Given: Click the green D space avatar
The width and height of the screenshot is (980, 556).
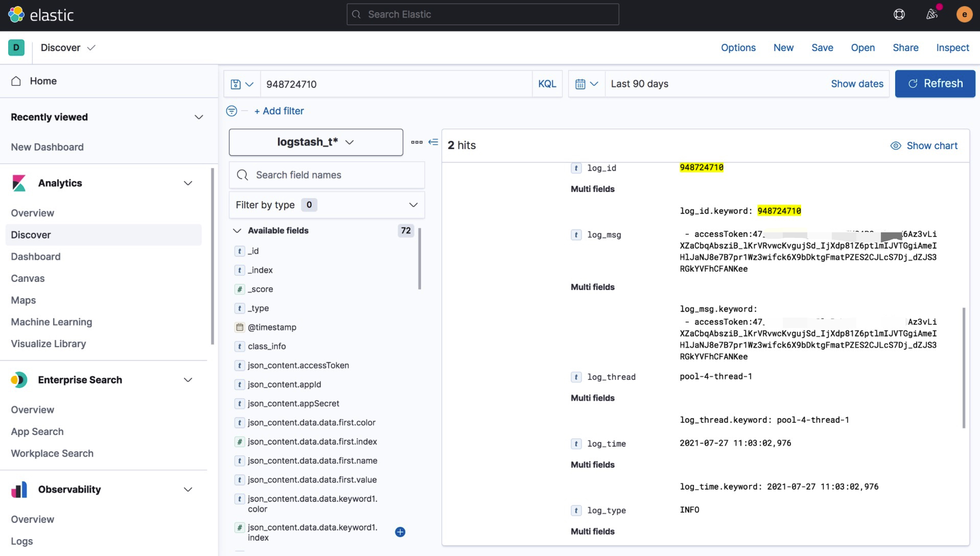Looking at the screenshot, I should 16,47.
